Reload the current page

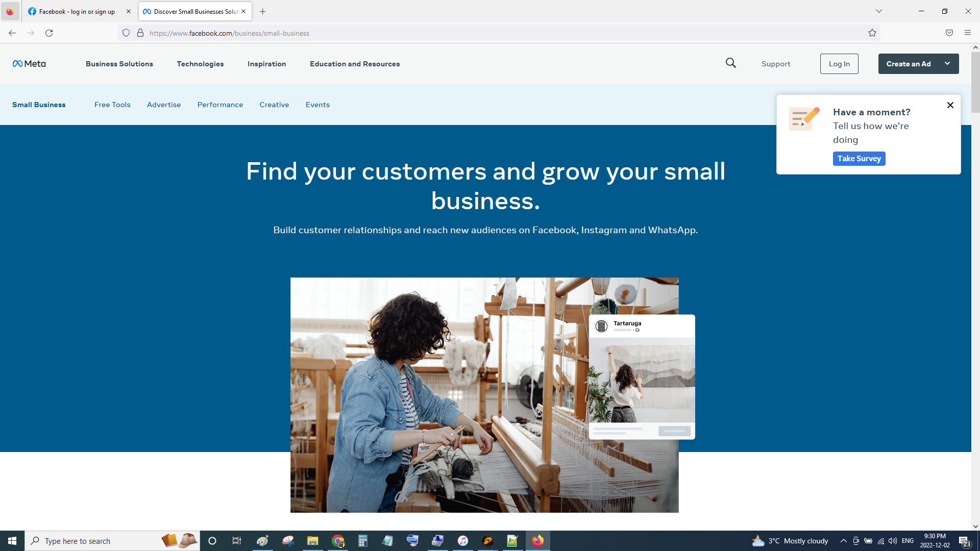(x=49, y=33)
